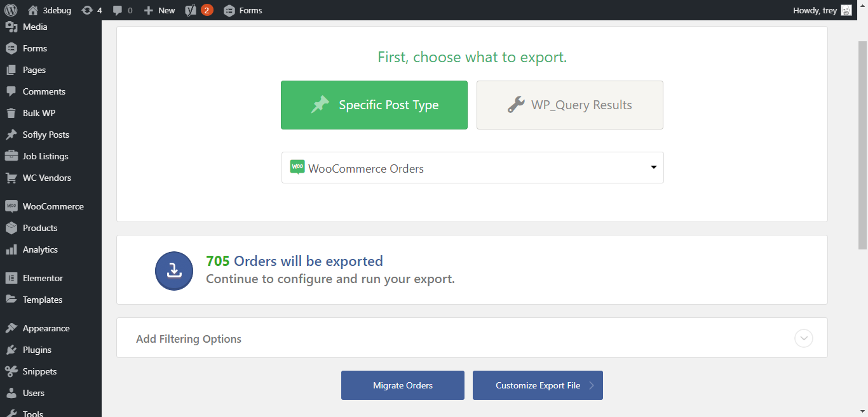
Task: Click the Comments sidebar icon
Action: [x=11, y=91]
